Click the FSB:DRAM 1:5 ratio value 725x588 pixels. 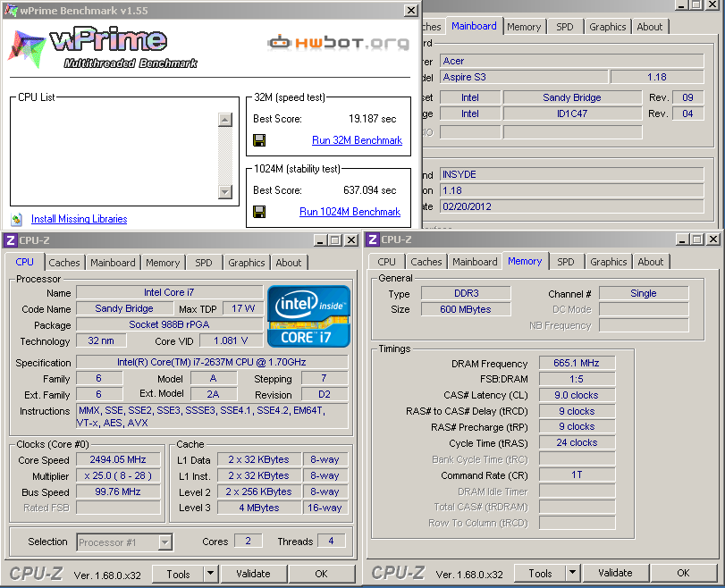pyautogui.click(x=577, y=379)
